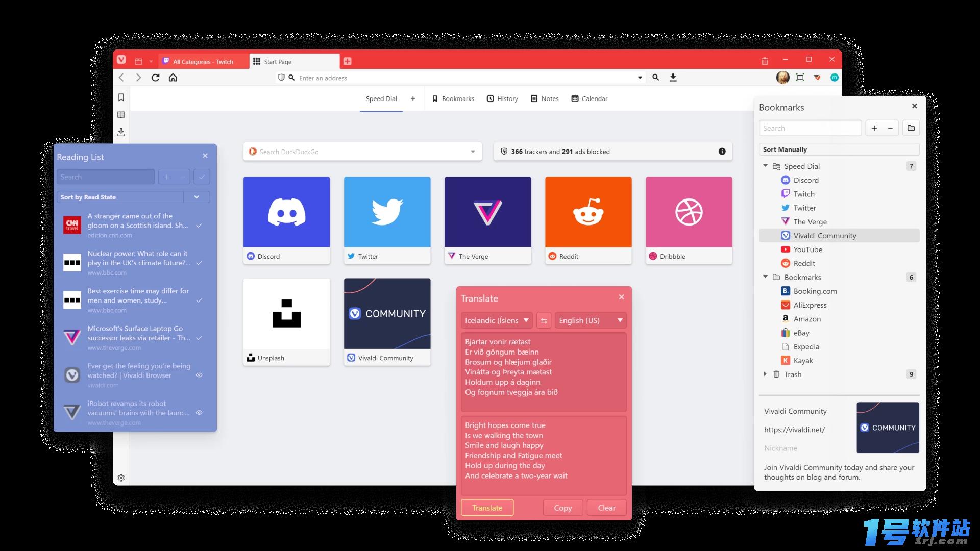Expand the Trash folder in bookmarks panel
This screenshot has width=980, height=551.
pyautogui.click(x=765, y=374)
